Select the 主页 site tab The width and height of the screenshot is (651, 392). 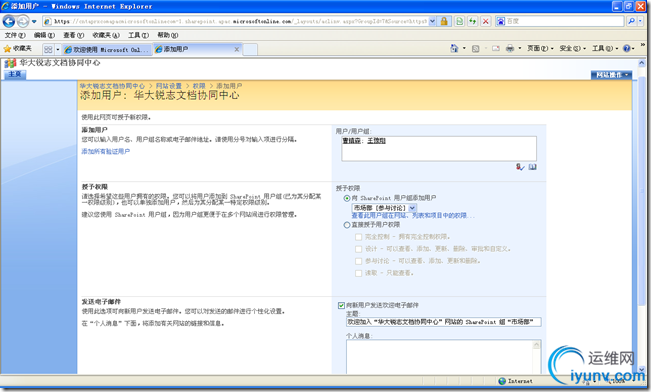tap(15, 74)
